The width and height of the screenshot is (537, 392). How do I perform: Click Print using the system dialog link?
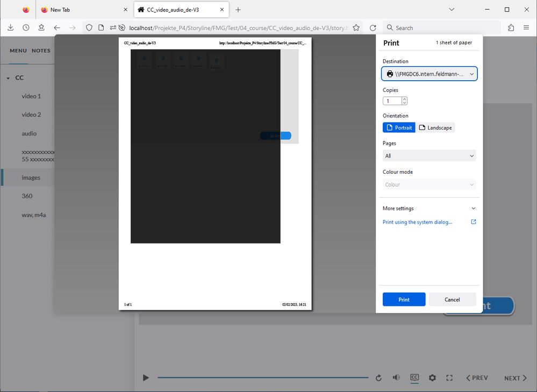click(x=417, y=222)
